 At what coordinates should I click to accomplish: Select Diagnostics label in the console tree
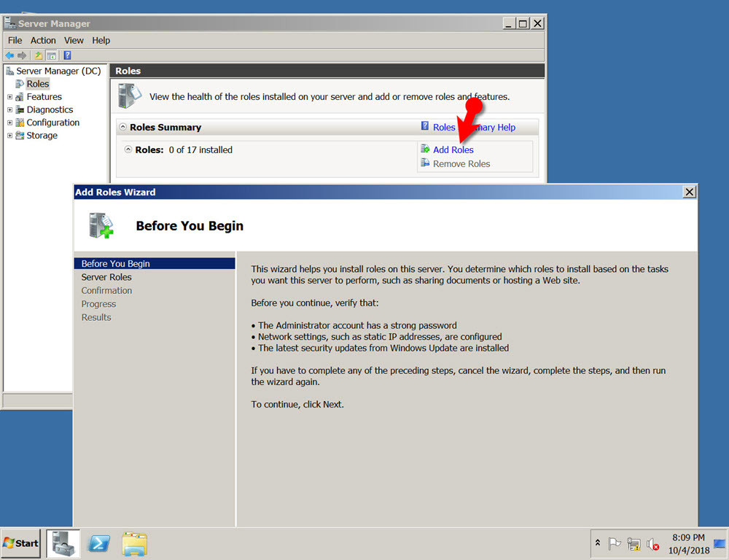click(x=50, y=110)
